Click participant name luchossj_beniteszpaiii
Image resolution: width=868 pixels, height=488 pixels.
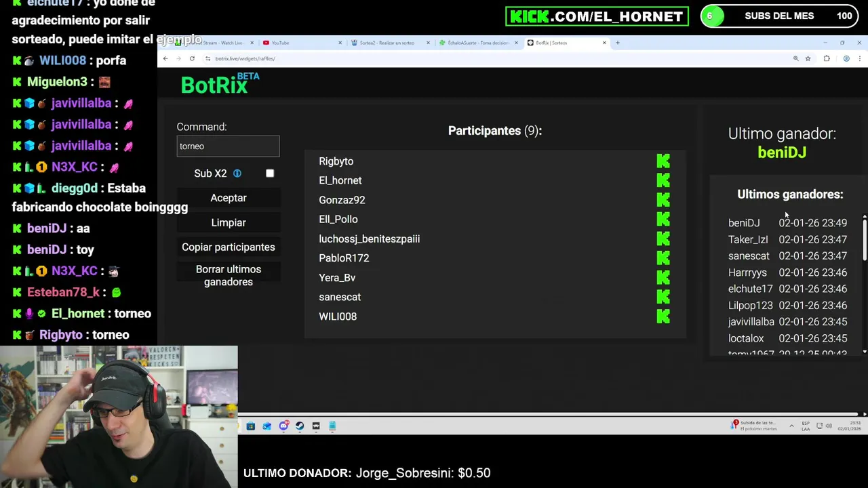point(370,239)
